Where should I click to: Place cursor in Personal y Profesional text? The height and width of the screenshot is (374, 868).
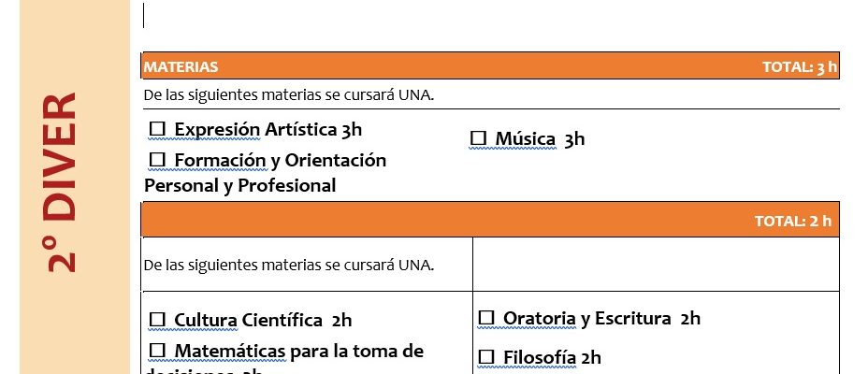click(x=239, y=185)
